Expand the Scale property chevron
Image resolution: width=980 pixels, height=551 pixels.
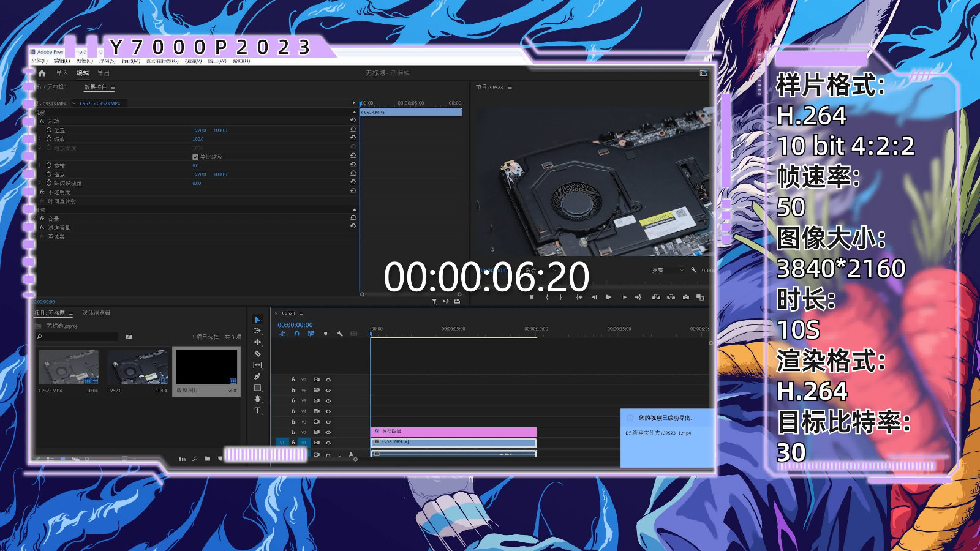(40, 139)
